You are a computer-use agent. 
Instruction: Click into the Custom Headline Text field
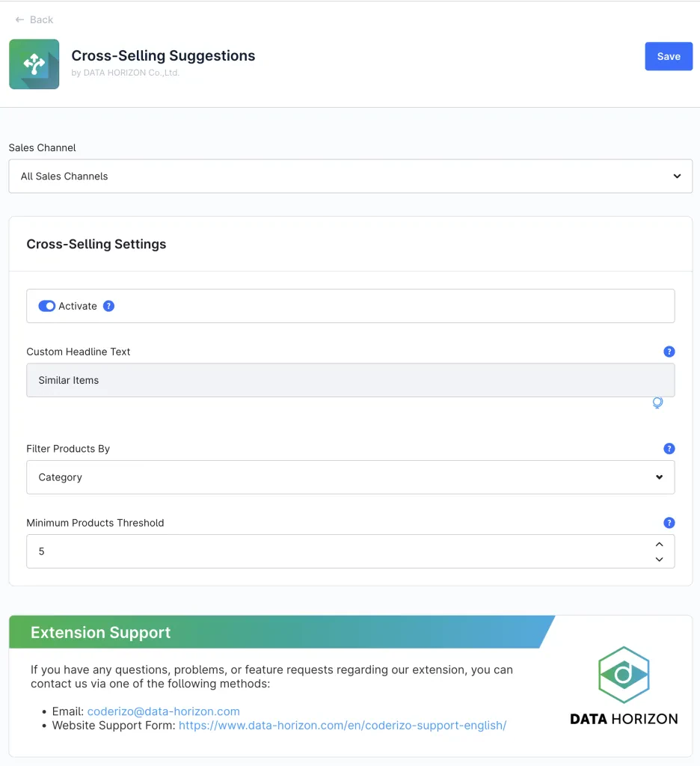click(350, 380)
